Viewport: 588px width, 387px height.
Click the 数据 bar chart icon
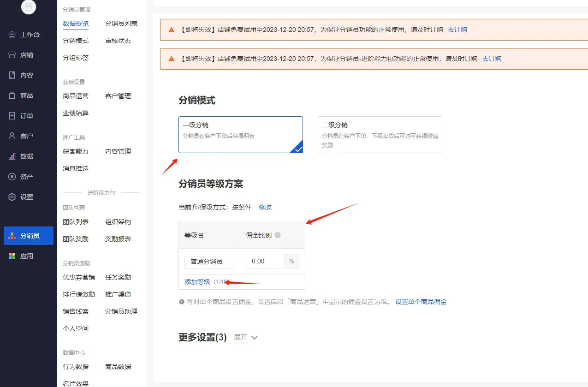12,156
